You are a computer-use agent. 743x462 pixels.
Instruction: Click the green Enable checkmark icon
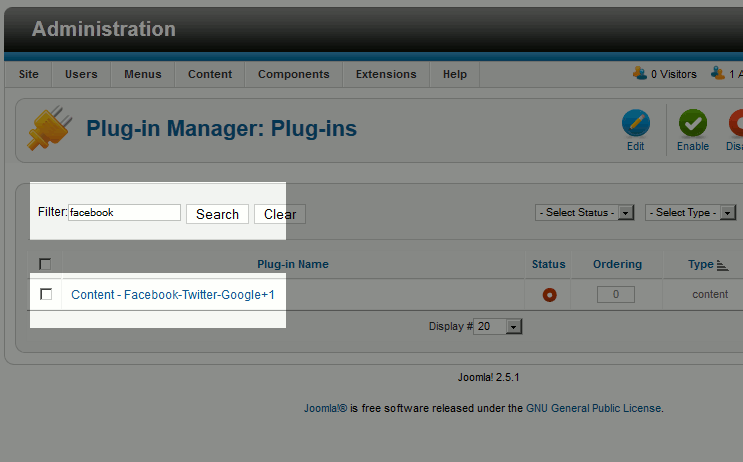click(692, 124)
